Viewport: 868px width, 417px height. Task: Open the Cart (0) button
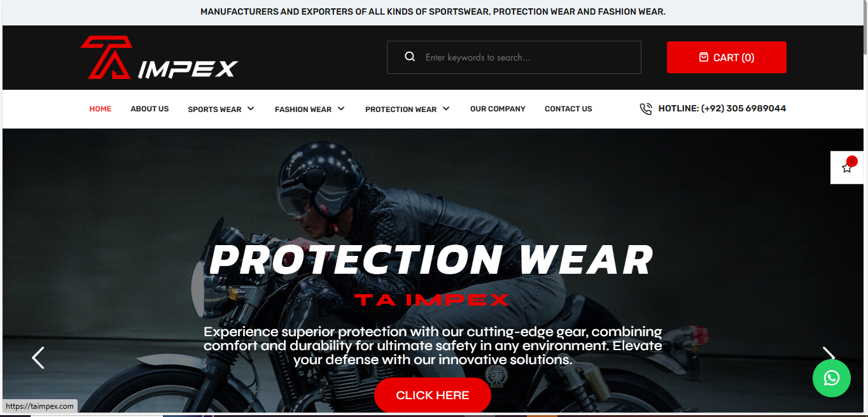point(727,57)
